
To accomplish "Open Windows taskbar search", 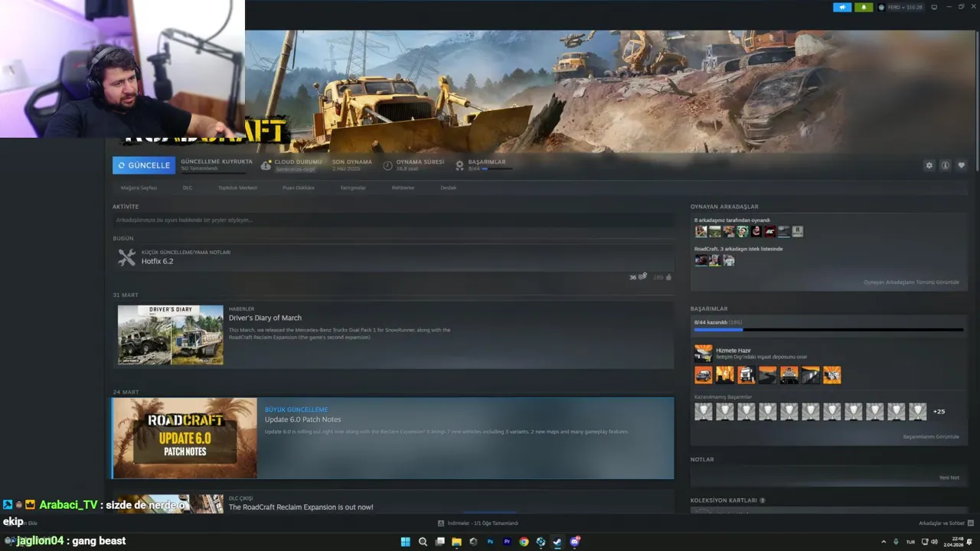I will pyautogui.click(x=423, y=542).
